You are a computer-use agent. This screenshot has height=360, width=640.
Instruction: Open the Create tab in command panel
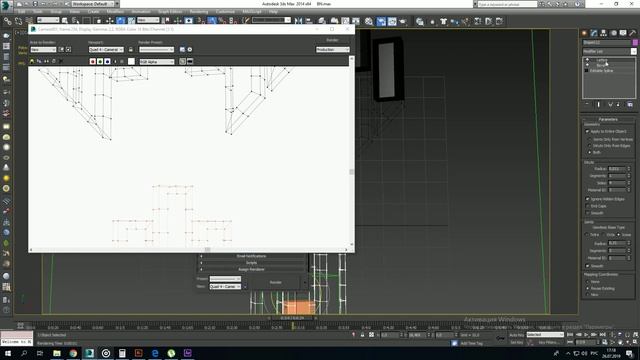coord(584,33)
